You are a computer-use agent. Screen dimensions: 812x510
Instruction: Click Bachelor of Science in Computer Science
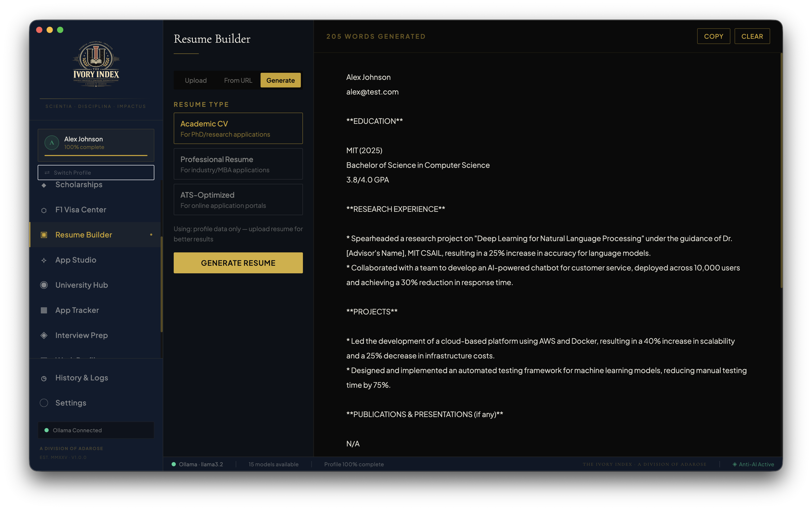coord(418,165)
